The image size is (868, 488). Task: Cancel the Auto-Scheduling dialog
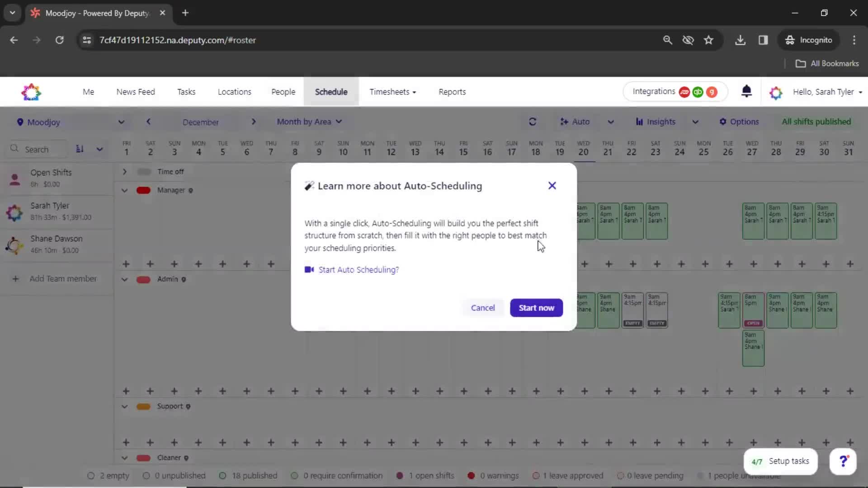pyautogui.click(x=483, y=307)
